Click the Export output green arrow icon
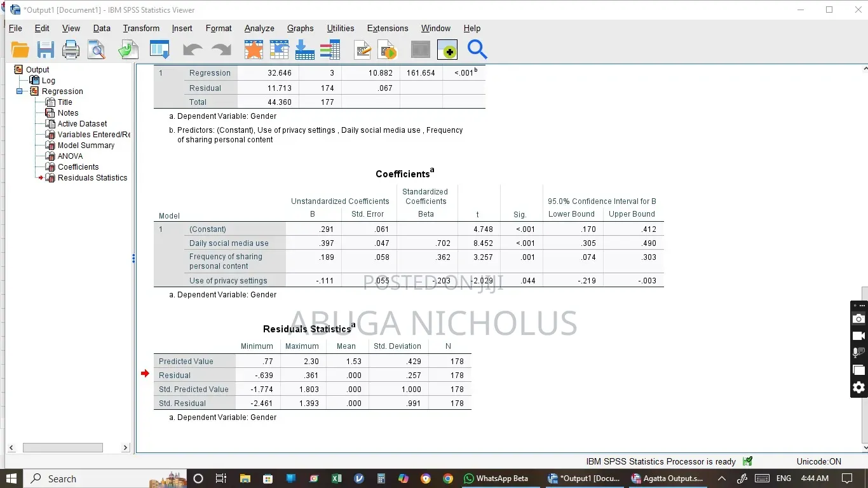This screenshot has height=488, width=868. coord(128,50)
